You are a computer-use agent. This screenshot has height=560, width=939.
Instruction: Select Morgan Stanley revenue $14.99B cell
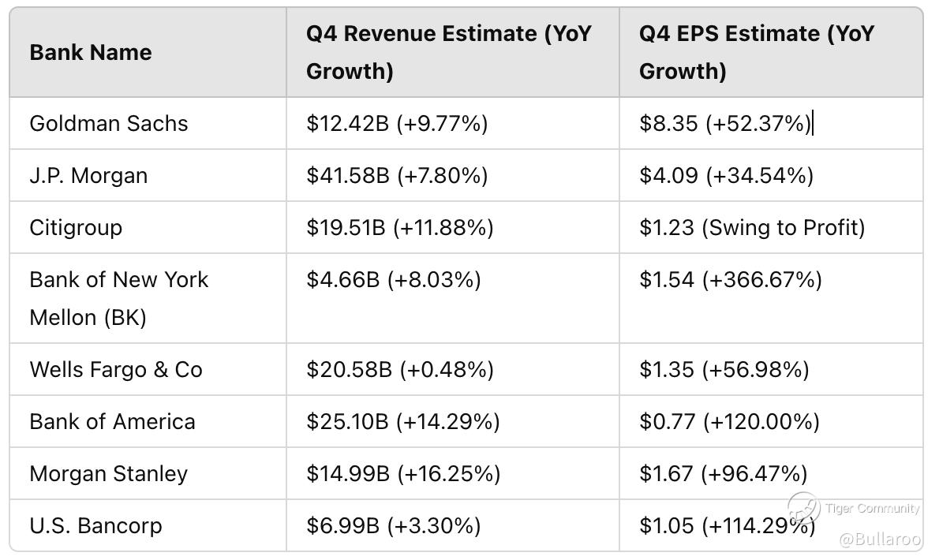(403, 474)
